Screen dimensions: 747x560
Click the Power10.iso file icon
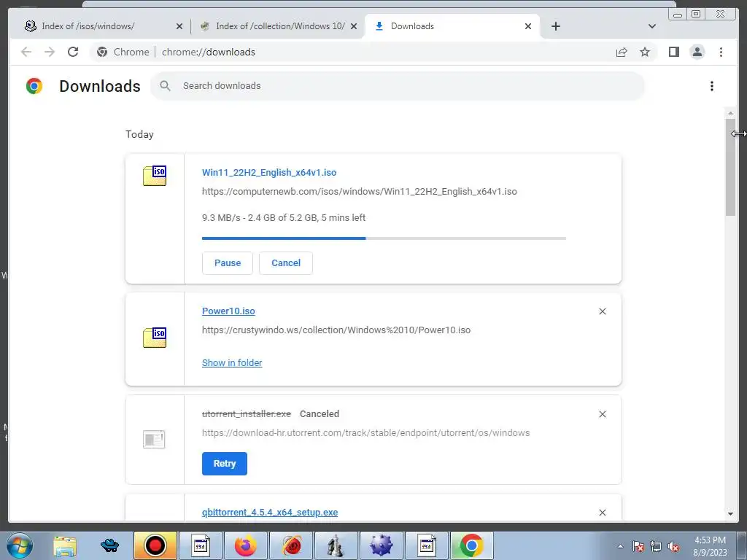155,338
